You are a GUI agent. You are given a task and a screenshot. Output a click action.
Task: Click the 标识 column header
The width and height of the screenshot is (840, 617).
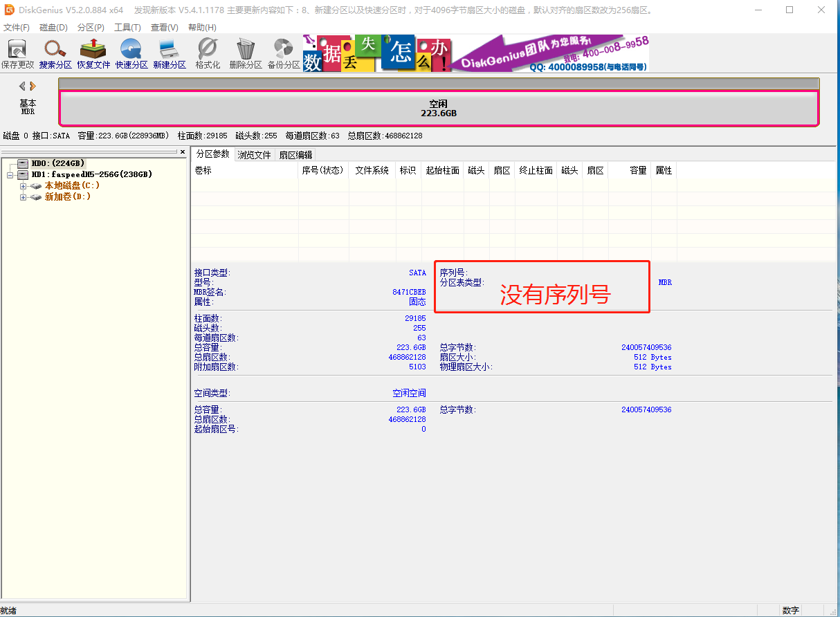click(408, 170)
